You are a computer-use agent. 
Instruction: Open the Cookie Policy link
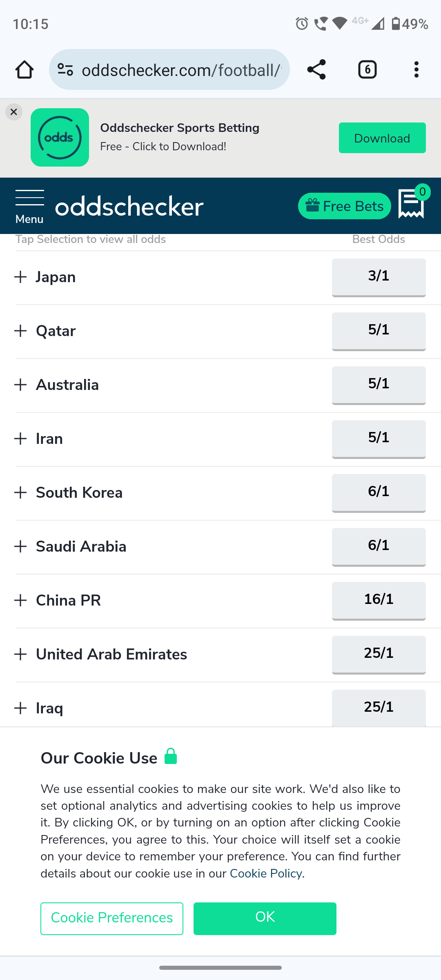click(x=266, y=873)
